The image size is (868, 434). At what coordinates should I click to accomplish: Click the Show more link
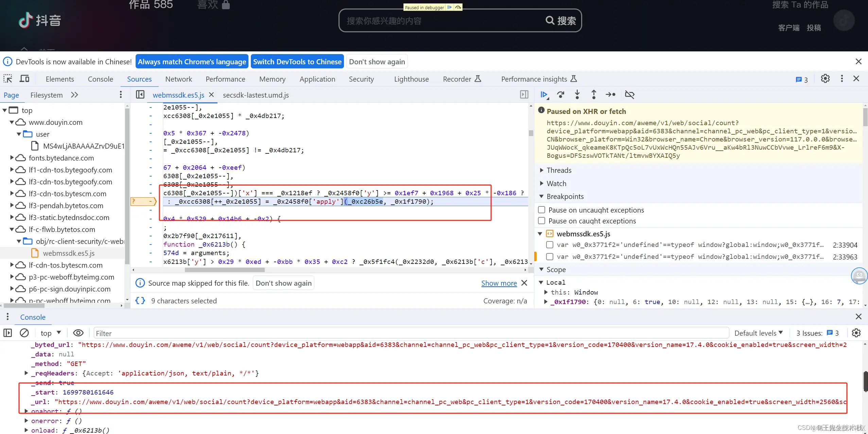pos(499,283)
